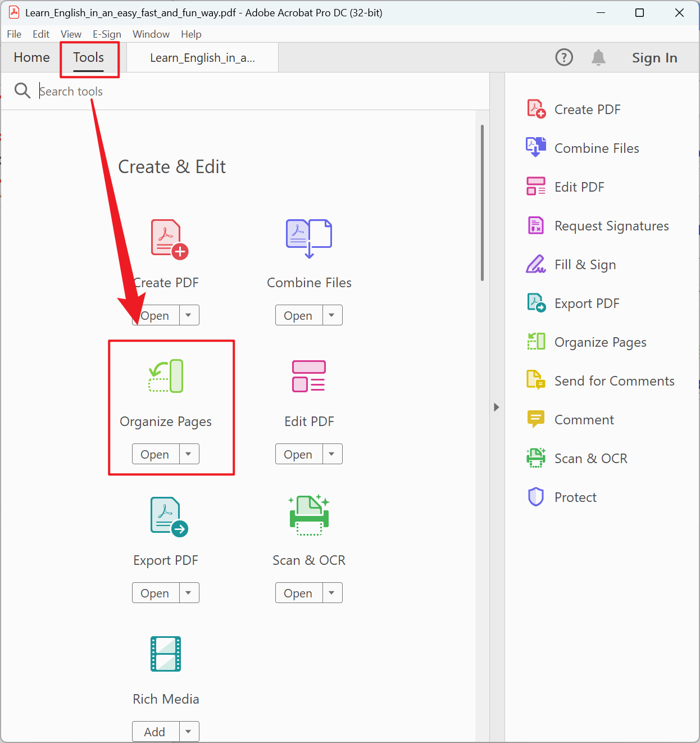Select Fill & Sign pen icon in sidebar
Viewport: 700px width, 743px height.
pos(536,264)
